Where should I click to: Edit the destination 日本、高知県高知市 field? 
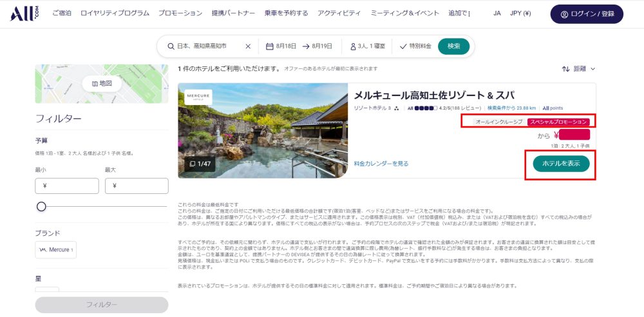coord(202,46)
